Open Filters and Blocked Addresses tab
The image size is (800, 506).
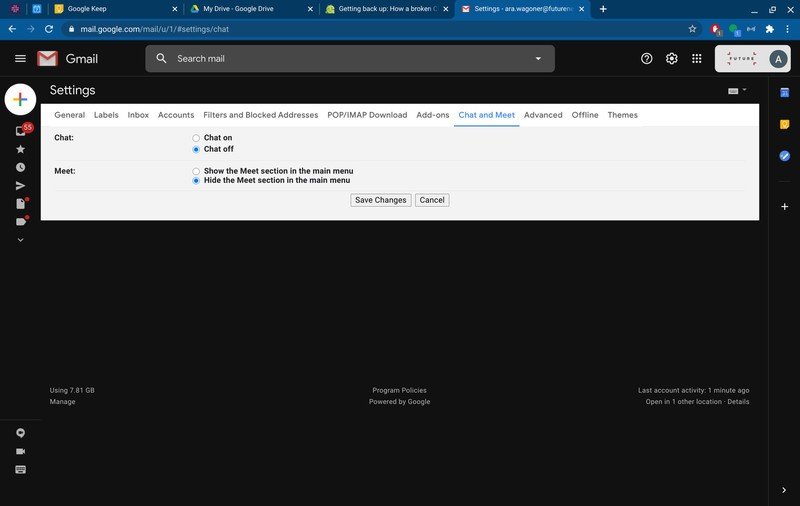point(261,115)
